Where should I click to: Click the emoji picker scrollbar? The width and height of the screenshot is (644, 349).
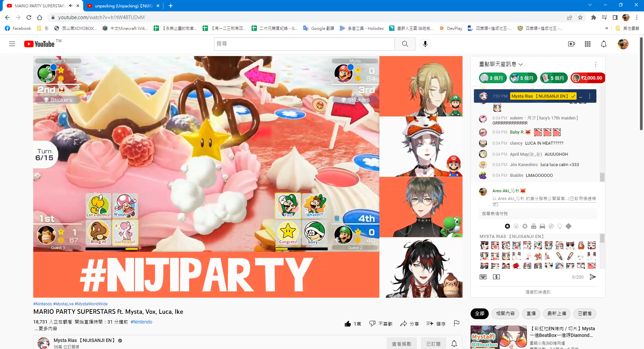pos(602,238)
